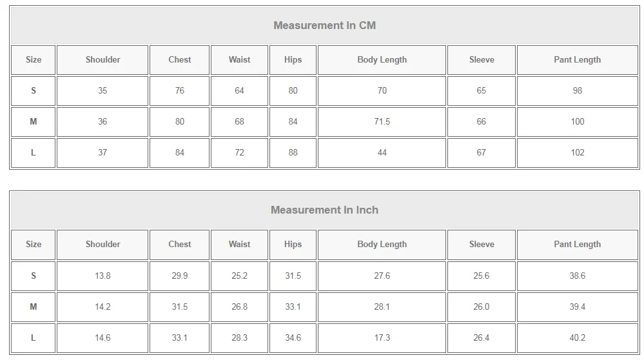The height and width of the screenshot is (362, 644).
Task: Select the cell showing 17.3
Action: pos(382,338)
